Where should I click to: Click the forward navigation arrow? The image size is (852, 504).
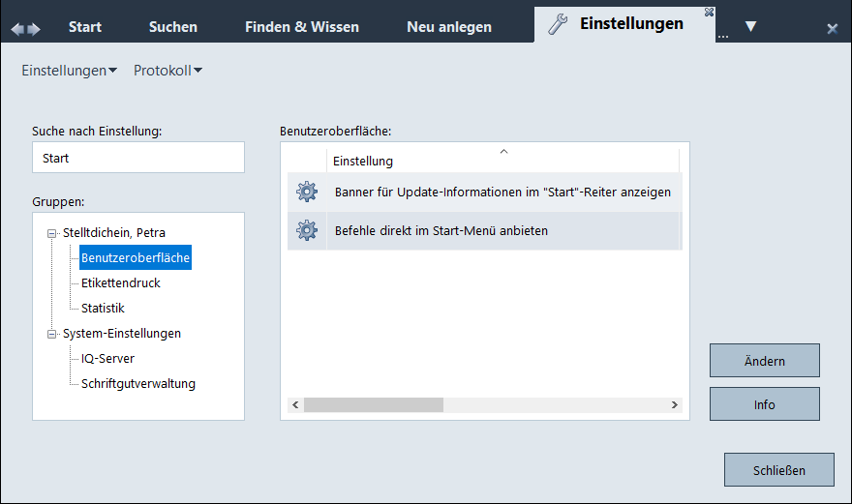point(35,29)
